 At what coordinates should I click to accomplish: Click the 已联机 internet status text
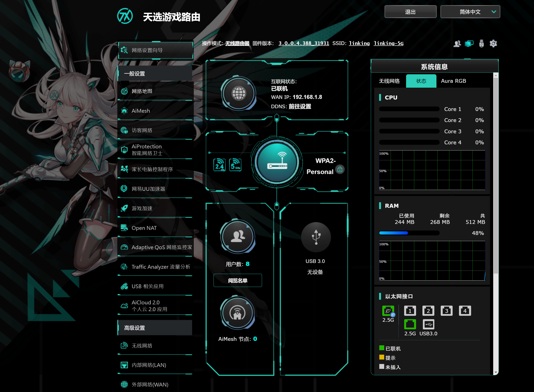click(279, 89)
